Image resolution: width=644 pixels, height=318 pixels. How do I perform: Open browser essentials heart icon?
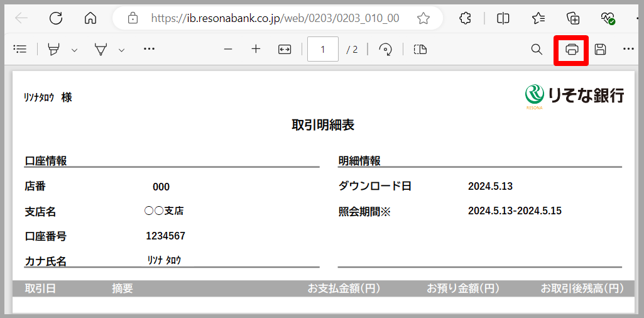[x=608, y=18]
